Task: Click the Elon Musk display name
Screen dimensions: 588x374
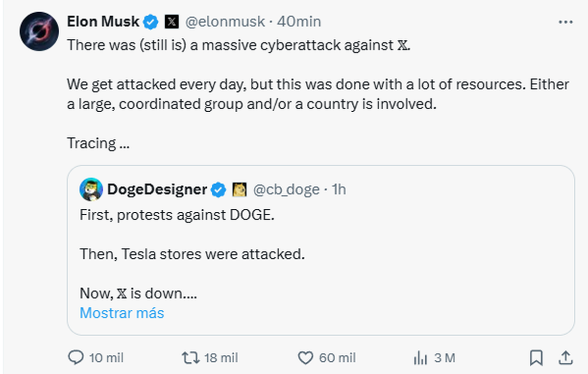Action: click(x=103, y=22)
